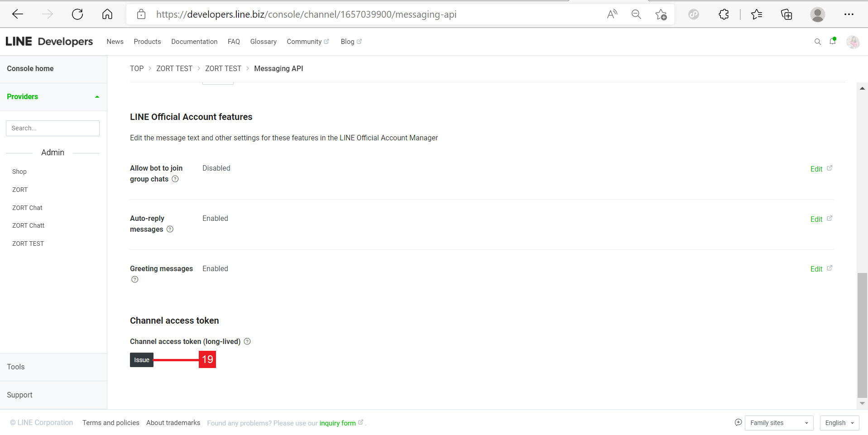Show help for Channel access token (long-lived)
Screen dimensions: 868x435
tap(247, 342)
